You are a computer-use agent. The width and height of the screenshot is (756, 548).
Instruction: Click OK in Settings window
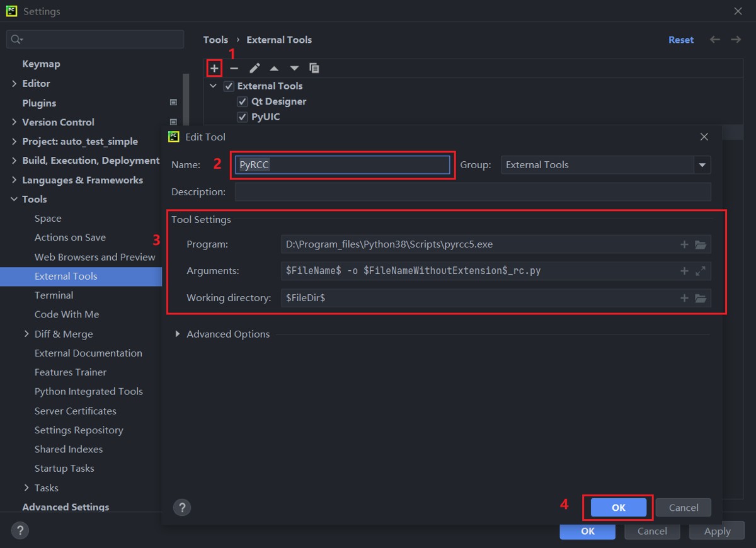[x=588, y=531]
